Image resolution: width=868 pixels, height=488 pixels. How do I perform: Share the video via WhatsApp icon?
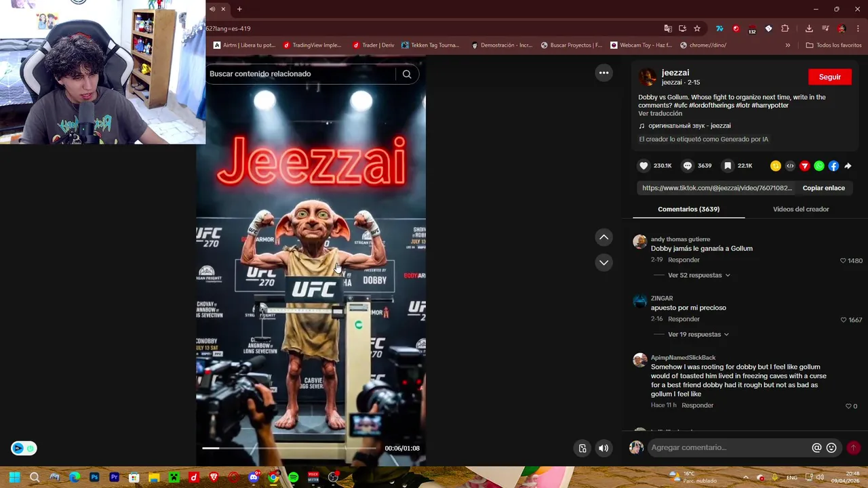pos(819,166)
